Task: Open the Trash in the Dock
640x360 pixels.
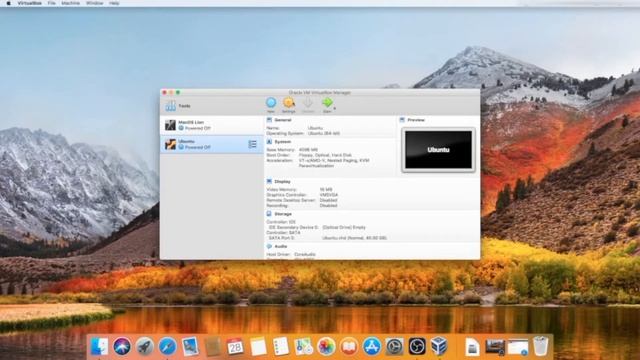Action: tap(541, 347)
